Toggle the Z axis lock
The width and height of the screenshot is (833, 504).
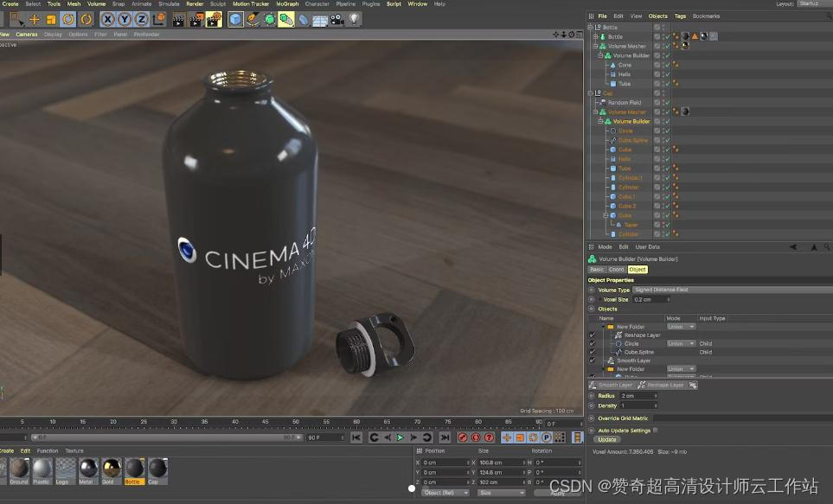[x=141, y=20]
